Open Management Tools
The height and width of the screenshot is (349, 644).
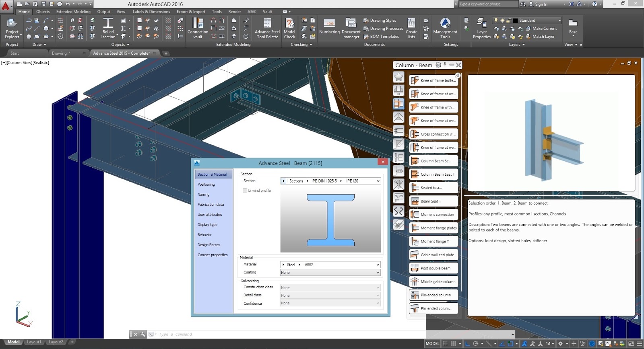pyautogui.click(x=445, y=29)
